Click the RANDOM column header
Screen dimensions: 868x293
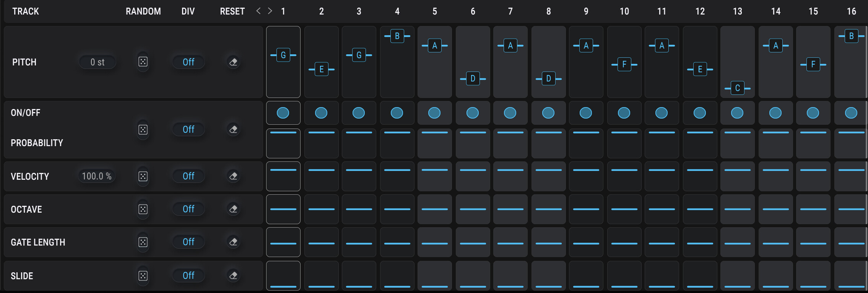tap(143, 11)
